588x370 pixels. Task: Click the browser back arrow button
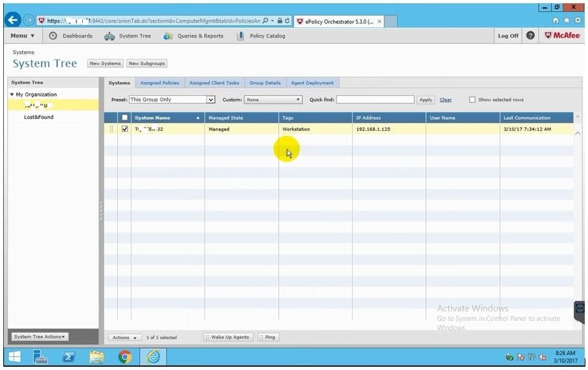click(x=12, y=21)
